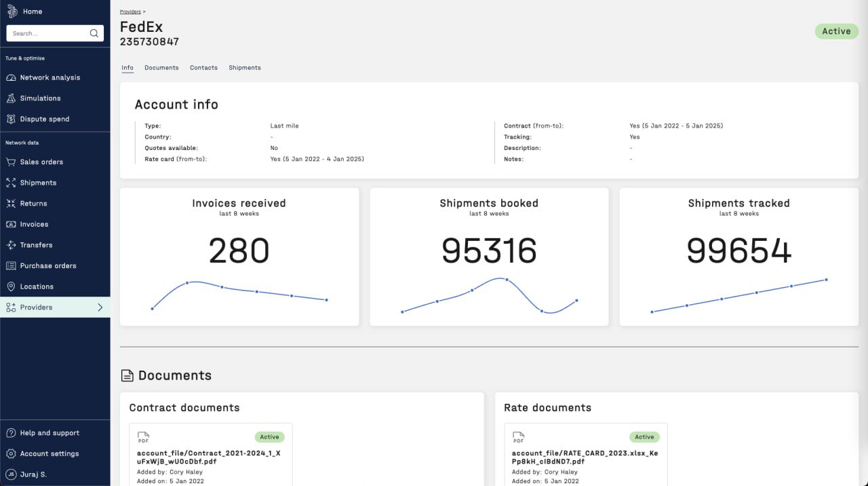Image resolution: width=868 pixels, height=486 pixels.
Task: Click the Locations pin icon
Action: (11, 286)
